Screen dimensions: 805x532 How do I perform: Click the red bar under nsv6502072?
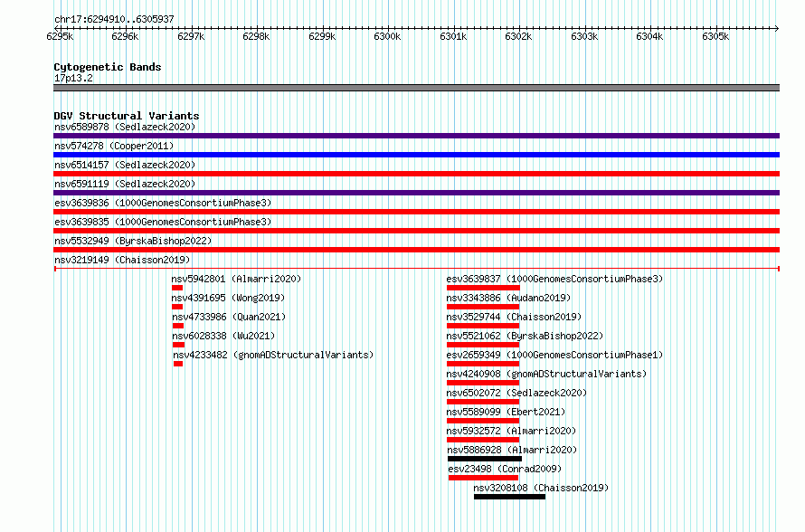tap(483, 402)
